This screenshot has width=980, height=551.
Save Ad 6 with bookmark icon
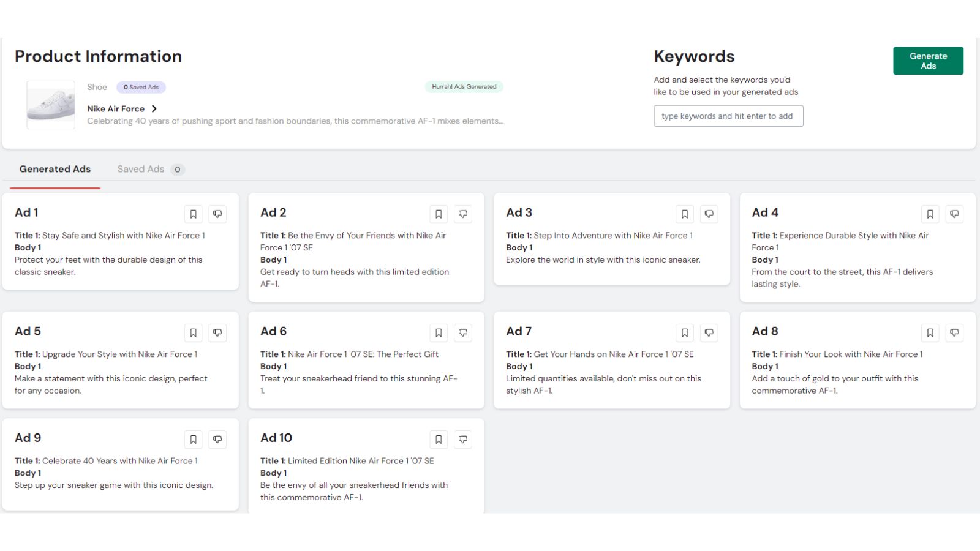click(x=439, y=332)
